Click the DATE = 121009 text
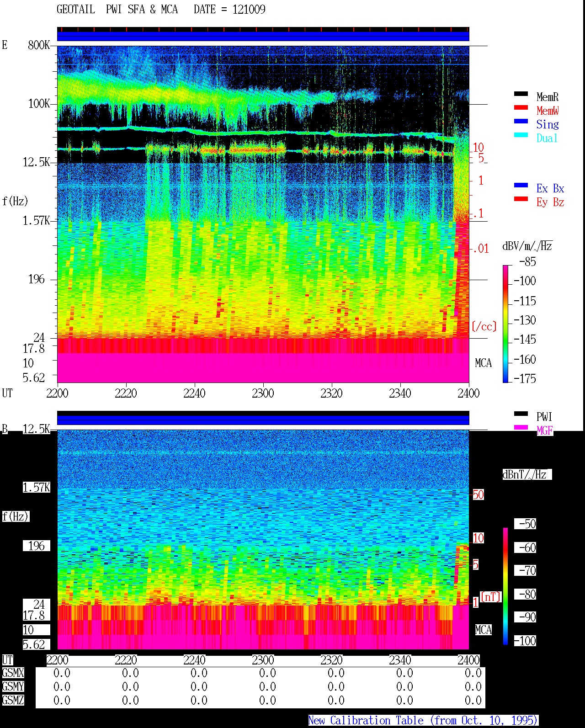Image resolution: width=585 pixels, height=728 pixels. pyautogui.click(x=229, y=10)
